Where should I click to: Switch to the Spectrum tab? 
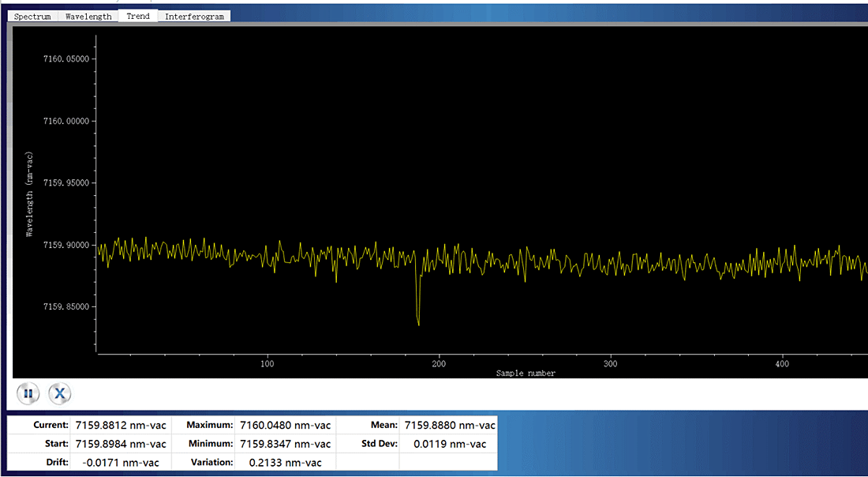click(32, 16)
